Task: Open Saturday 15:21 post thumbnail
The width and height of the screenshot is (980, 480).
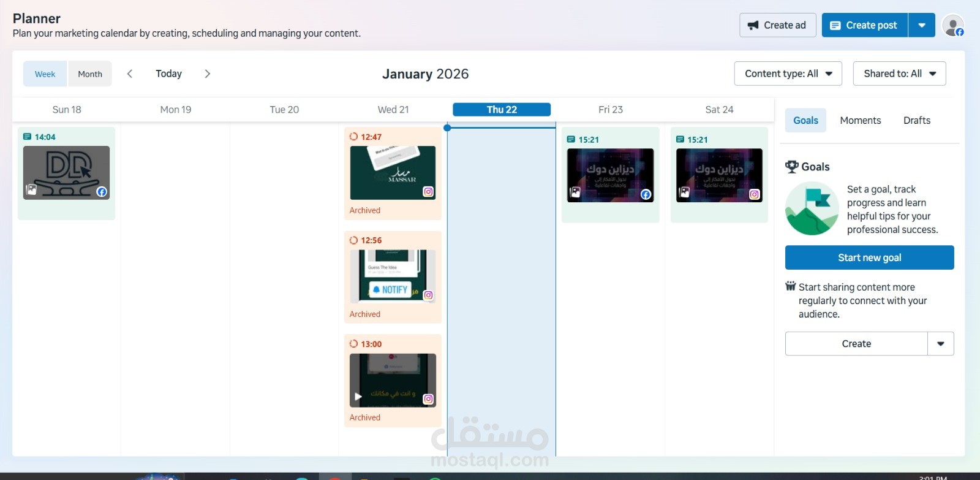Action: [x=719, y=175]
